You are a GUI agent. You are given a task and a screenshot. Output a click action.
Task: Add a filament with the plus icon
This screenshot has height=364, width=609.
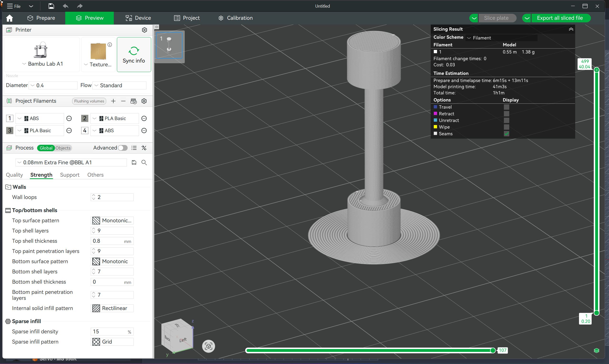(113, 101)
